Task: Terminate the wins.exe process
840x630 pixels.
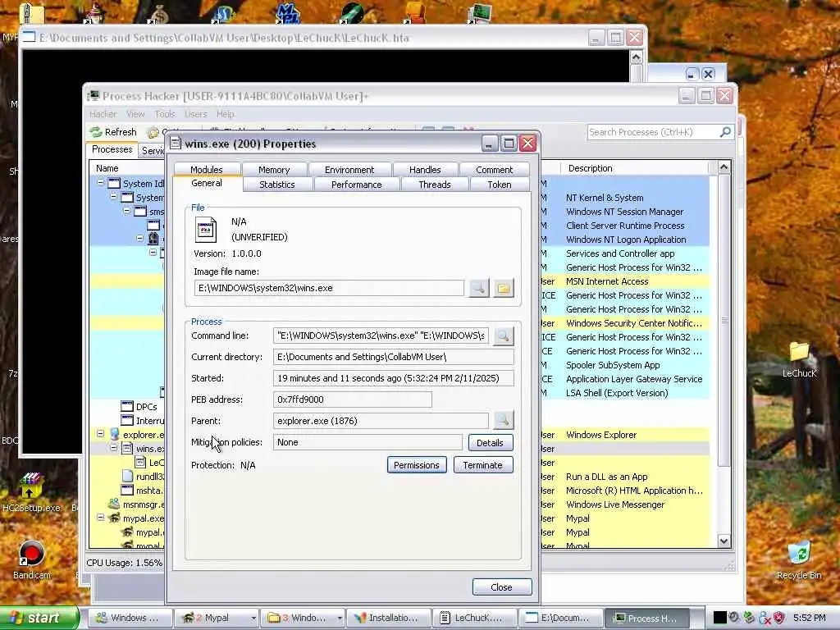Action: [x=483, y=465]
